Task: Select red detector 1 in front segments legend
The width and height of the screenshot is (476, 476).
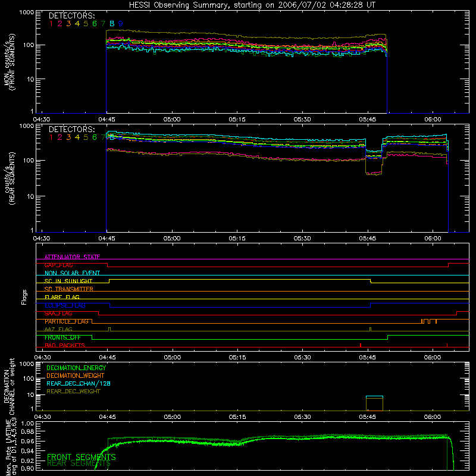Action: click(x=51, y=23)
